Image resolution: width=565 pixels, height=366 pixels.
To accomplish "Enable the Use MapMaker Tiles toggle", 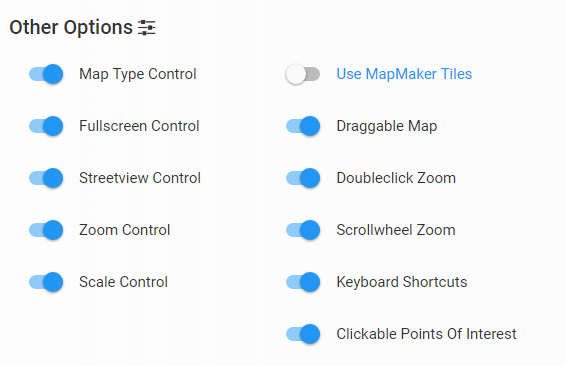I will (x=303, y=74).
